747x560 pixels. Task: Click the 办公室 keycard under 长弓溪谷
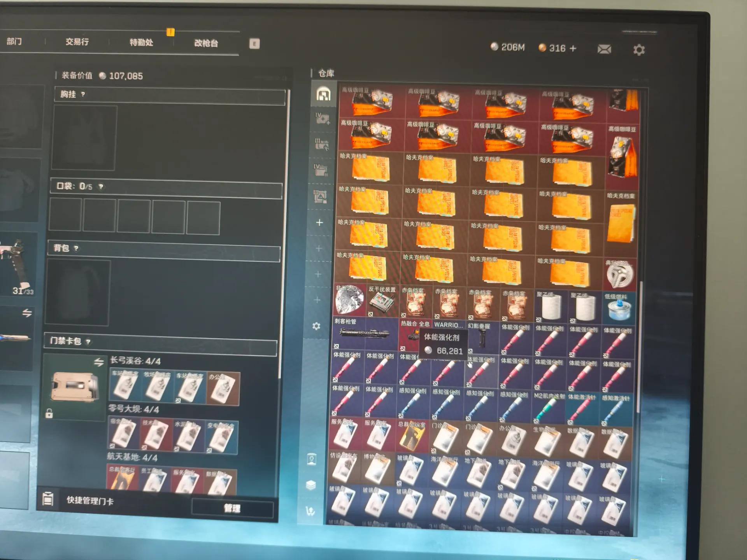223,389
